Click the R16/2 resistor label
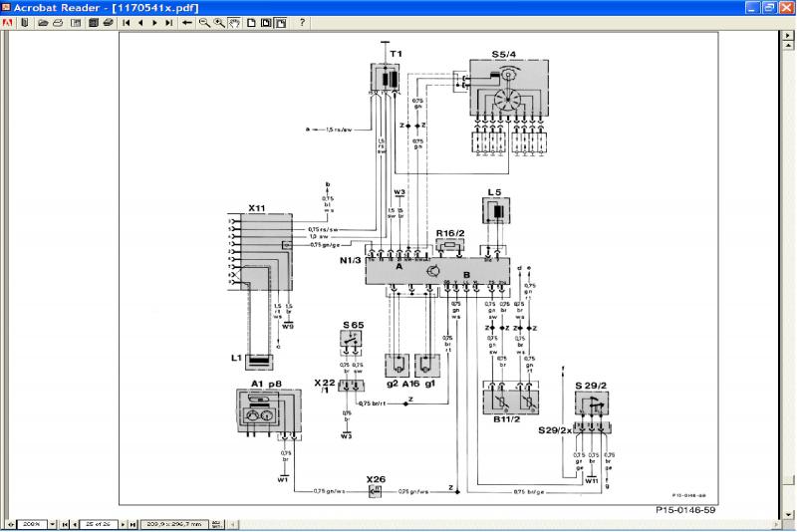Viewport: 797px width, 532px height. tap(450, 233)
